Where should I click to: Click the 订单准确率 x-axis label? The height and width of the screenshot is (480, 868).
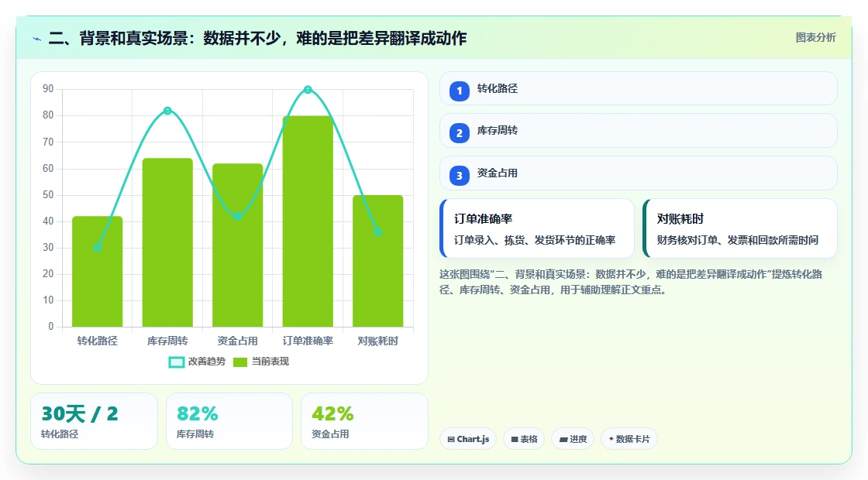(308, 341)
